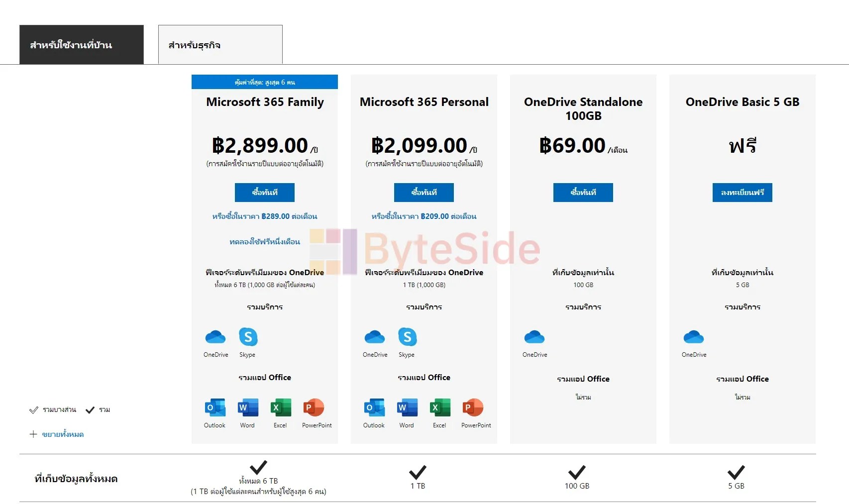Click the 5 GB checkmark in the comparison row
The height and width of the screenshot is (504, 849).
[x=736, y=472]
